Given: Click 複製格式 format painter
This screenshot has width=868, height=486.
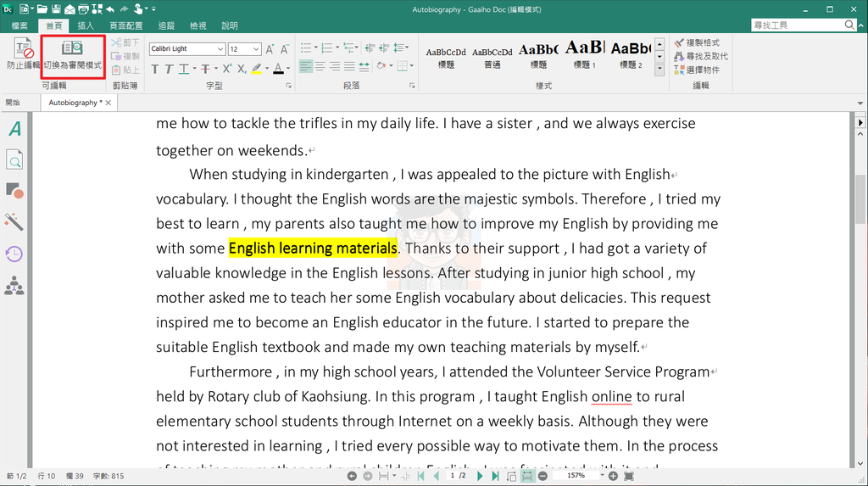Looking at the screenshot, I should 698,42.
